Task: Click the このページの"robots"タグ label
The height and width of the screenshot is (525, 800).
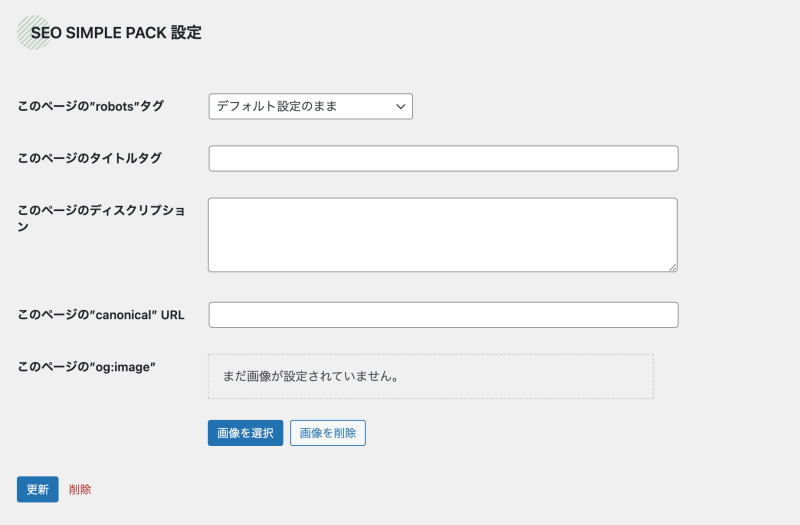Action: pos(90,106)
